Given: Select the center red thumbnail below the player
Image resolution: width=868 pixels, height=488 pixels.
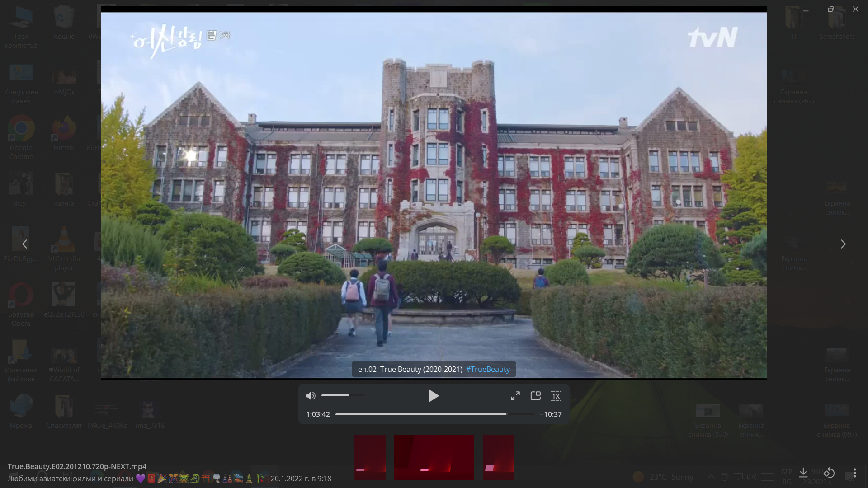Looking at the screenshot, I should point(434,457).
